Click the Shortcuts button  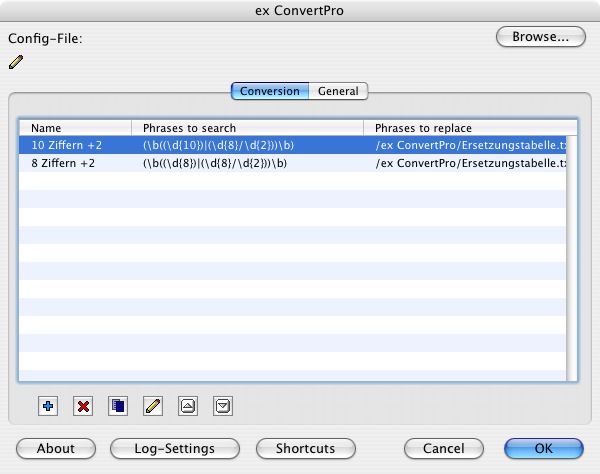click(x=305, y=449)
